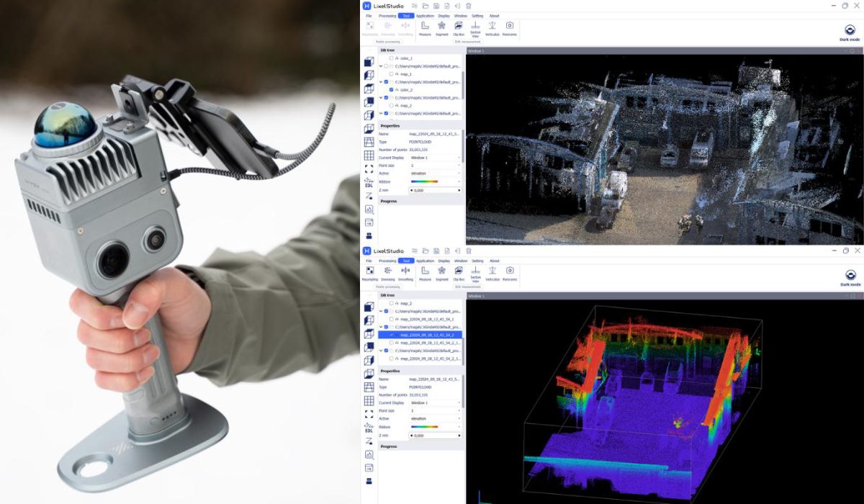Enable the color_1 checkbox in DB tree
The image size is (864, 504).
[391, 58]
